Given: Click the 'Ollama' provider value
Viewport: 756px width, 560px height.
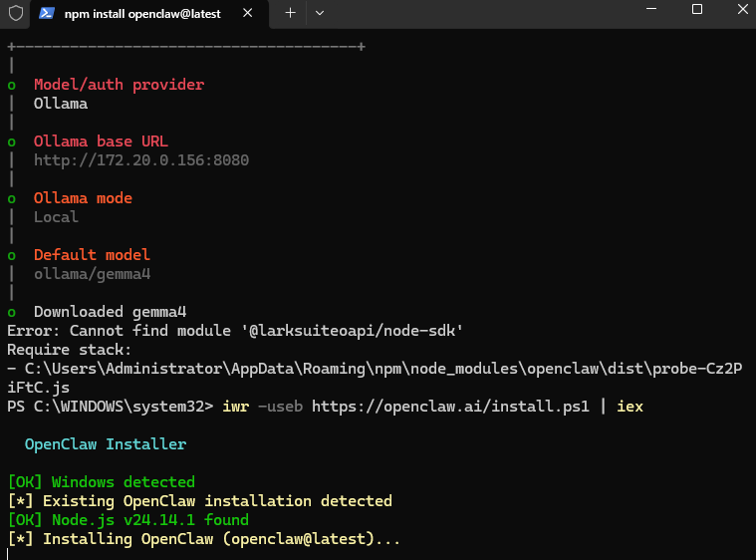Looking at the screenshot, I should [61, 104].
